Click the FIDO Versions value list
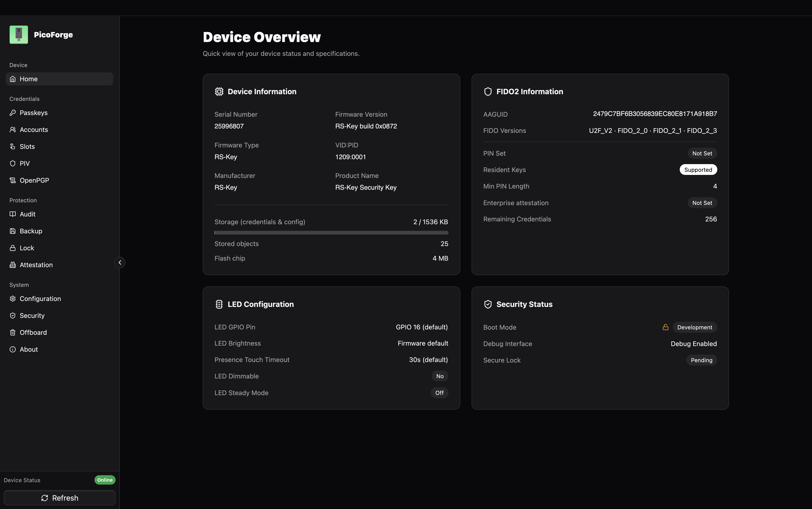The image size is (812, 509). tap(653, 131)
